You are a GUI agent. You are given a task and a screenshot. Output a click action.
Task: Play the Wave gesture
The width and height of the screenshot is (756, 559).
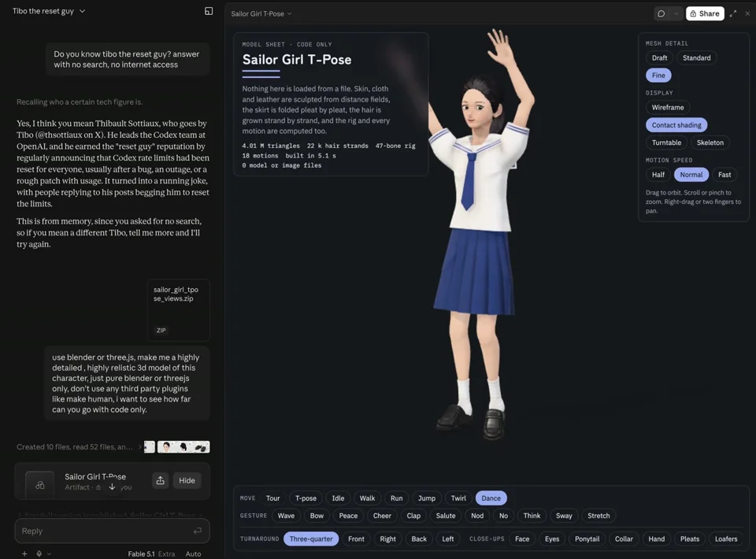point(286,516)
